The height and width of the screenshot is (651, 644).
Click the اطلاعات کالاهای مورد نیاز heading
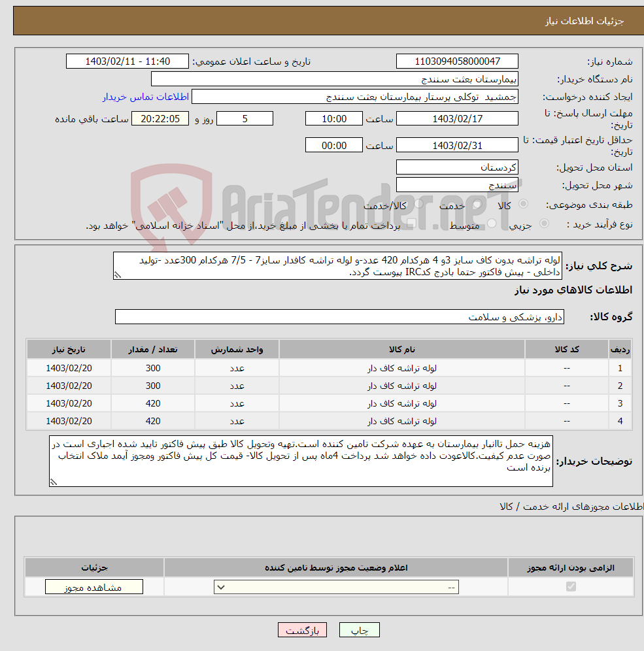(573, 290)
